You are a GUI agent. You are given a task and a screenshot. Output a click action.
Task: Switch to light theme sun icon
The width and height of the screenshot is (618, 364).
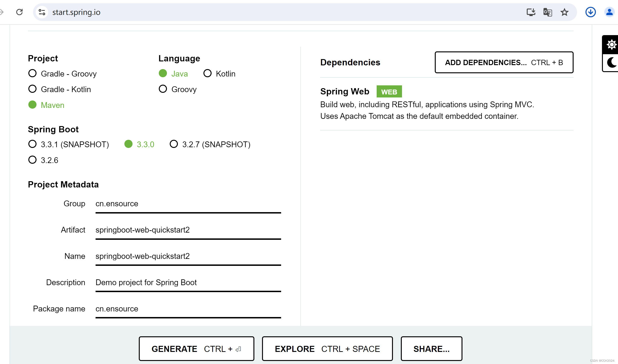pos(611,45)
